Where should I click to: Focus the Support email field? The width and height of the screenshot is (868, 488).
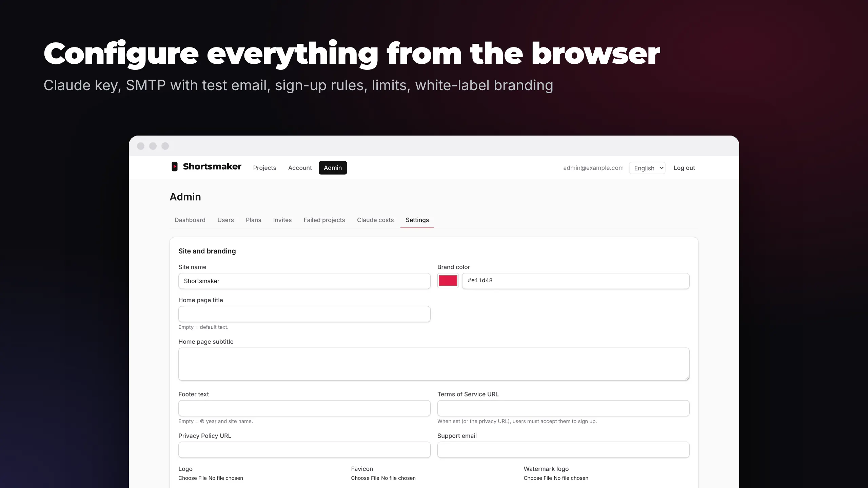pyautogui.click(x=563, y=450)
